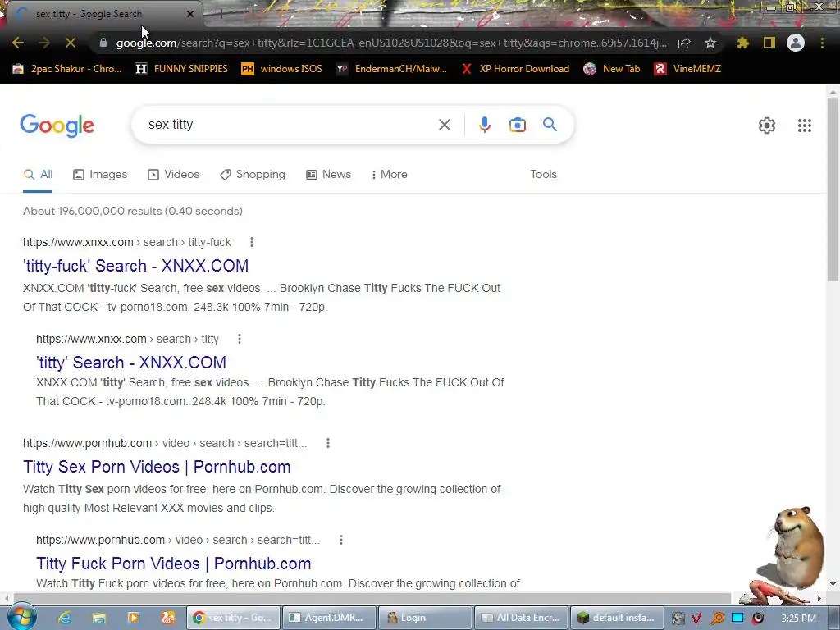Switch to the Images tab
The width and height of the screenshot is (840, 630).
click(x=100, y=174)
